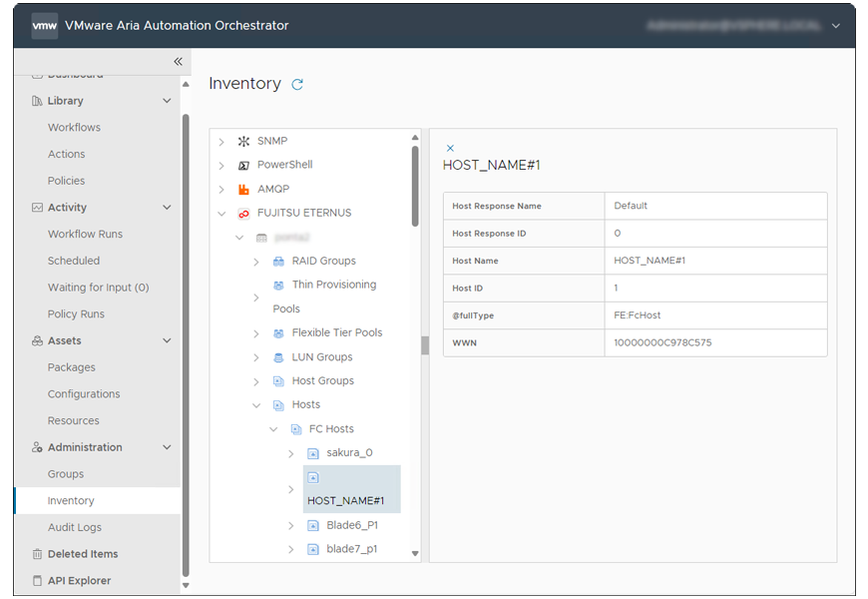Refresh the Inventory with circular arrow
The height and width of the screenshot is (599, 868).
tap(297, 84)
